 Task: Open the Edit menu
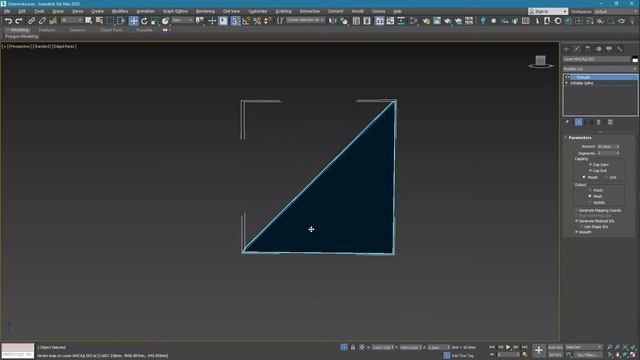coord(22,11)
